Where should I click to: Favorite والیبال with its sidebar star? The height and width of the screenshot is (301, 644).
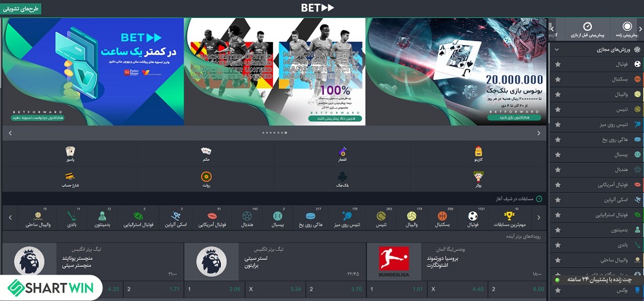coord(558,95)
